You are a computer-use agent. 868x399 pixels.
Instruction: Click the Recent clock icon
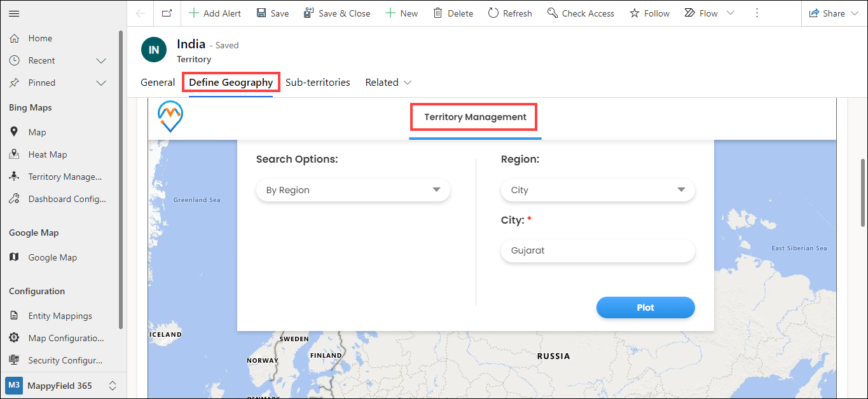15,60
